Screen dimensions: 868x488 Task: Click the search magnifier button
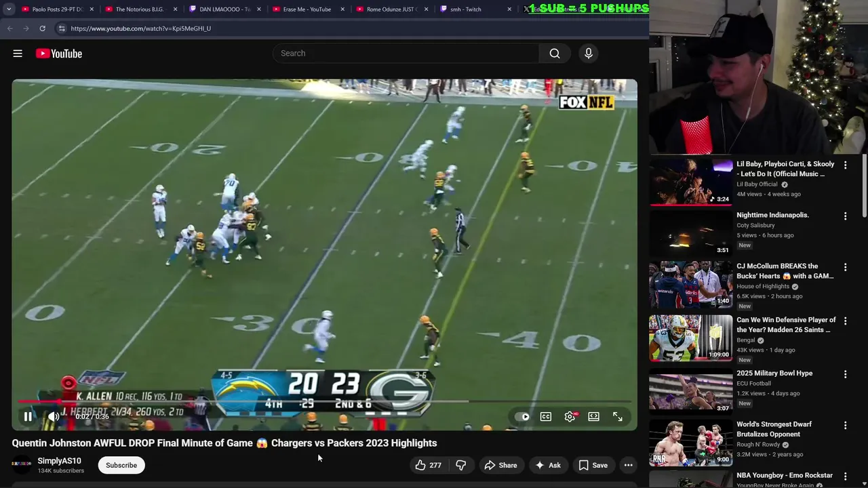tap(555, 54)
